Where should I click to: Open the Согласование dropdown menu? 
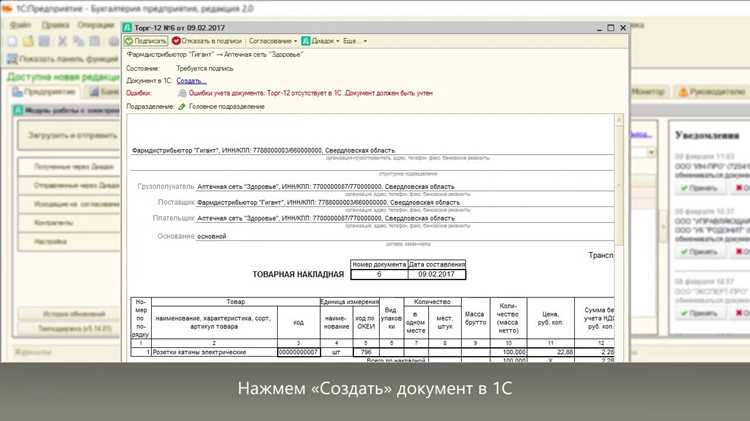[x=273, y=41]
